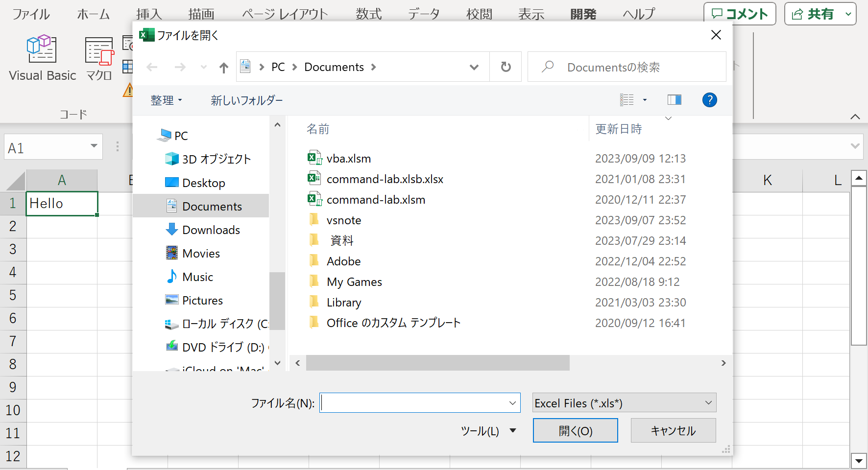Navigate up one folder level
This screenshot has width=868, height=470.
(x=223, y=67)
